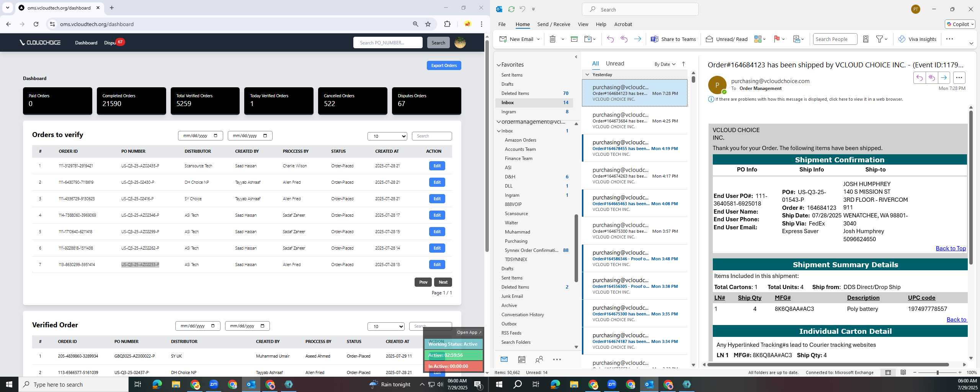Click the Prev pagination button
Image resolution: width=980 pixels, height=392 pixels.
pyautogui.click(x=423, y=282)
